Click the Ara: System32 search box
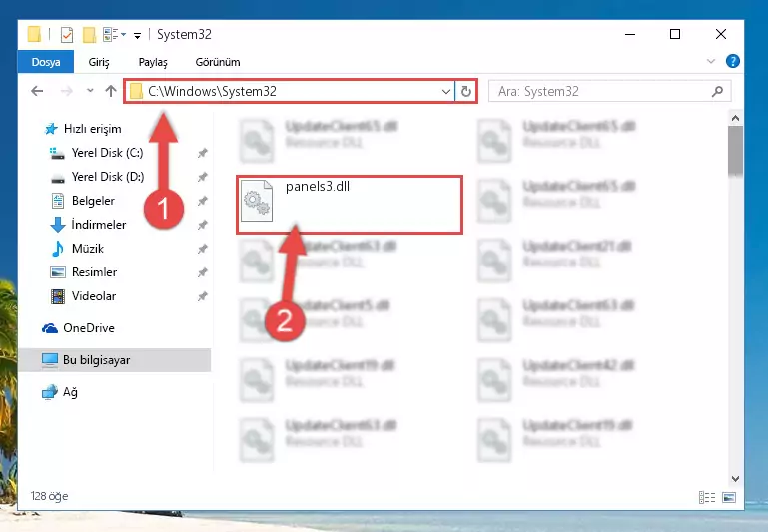Screen dimensions: 768x532 (610, 92)
